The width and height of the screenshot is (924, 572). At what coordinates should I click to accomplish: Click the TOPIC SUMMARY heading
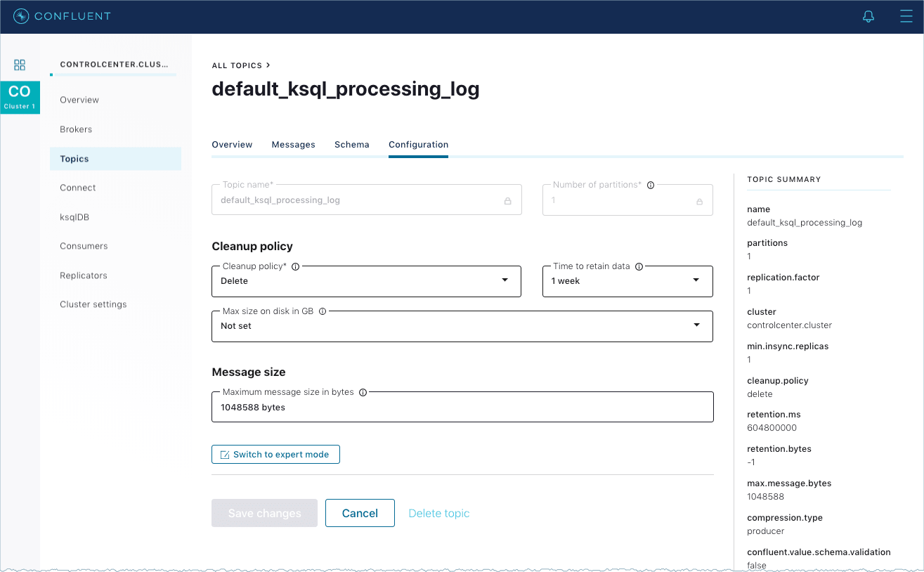coord(784,180)
